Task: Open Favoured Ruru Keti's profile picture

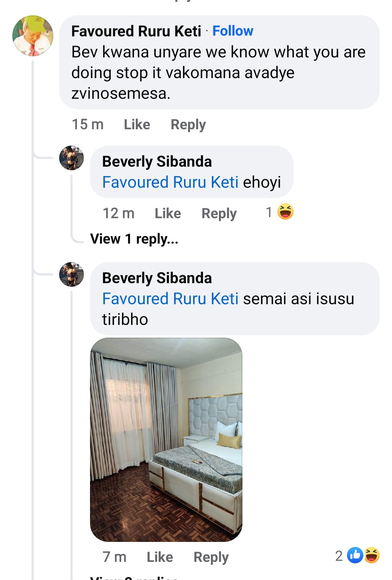Action: click(33, 36)
